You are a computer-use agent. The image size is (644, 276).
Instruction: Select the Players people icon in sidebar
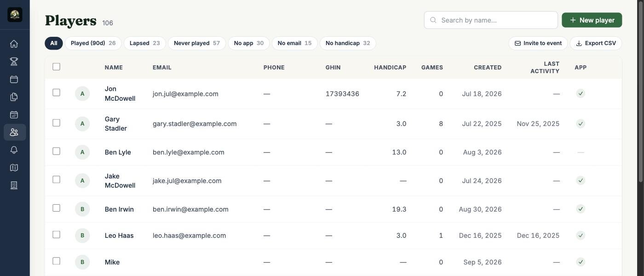(x=14, y=132)
